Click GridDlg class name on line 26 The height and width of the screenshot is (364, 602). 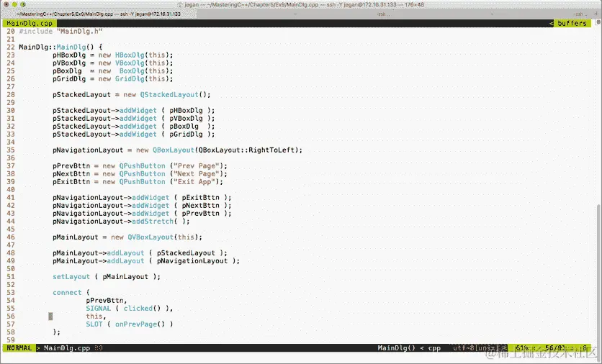(130, 78)
